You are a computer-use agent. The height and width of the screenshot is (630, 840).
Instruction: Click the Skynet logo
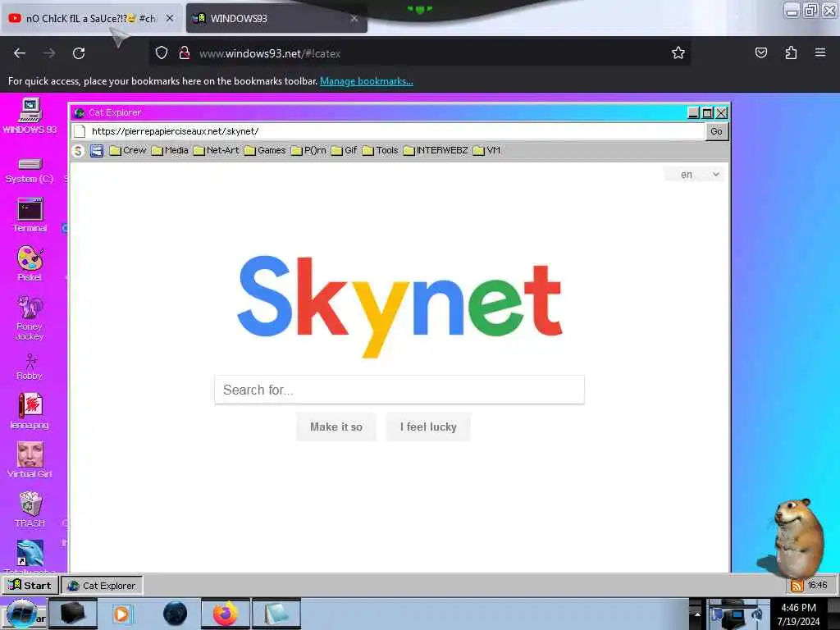click(x=399, y=305)
